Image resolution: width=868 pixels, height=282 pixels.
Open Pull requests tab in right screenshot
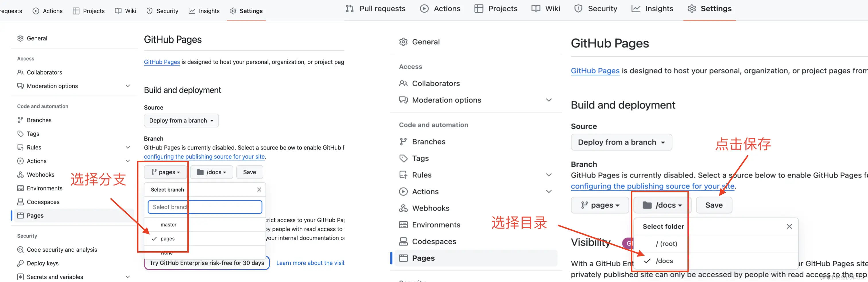(x=376, y=8)
